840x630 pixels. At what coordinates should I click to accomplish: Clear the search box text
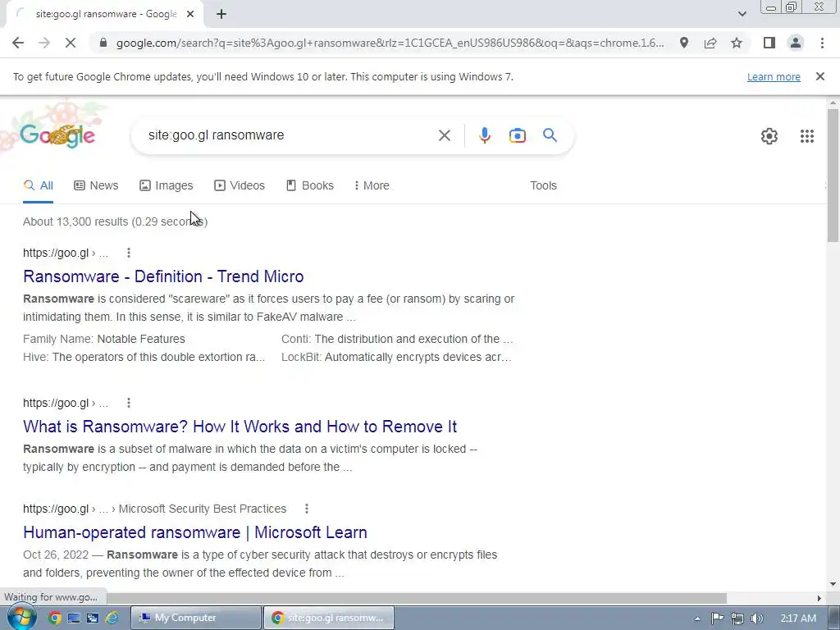pos(444,135)
